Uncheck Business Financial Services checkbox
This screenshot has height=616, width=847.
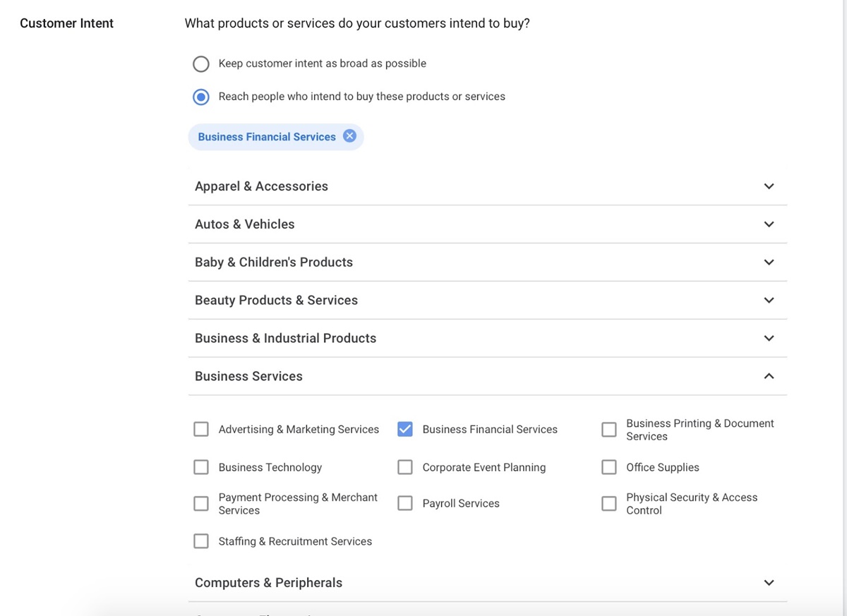pyautogui.click(x=405, y=429)
